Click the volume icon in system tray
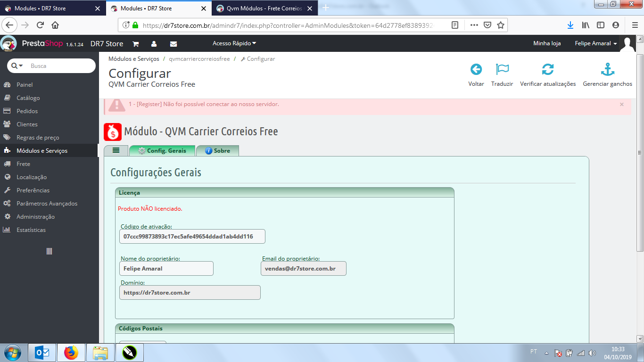The height and width of the screenshot is (362, 644). coord(593,353)
